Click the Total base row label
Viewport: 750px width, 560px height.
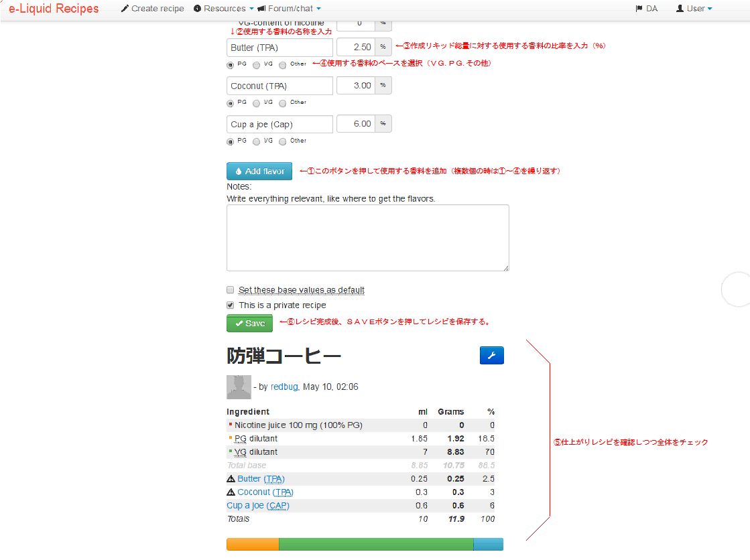coord(247,466)
